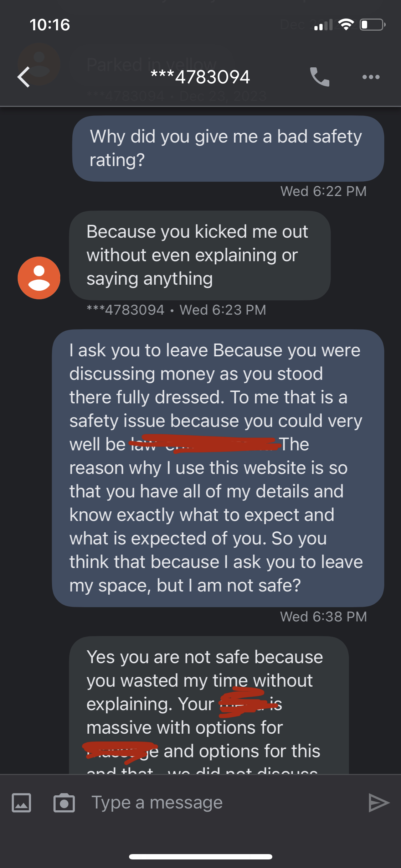
Task: Tap the Wed 6:22 PM timestamp
Action: (x=323, y=191)
